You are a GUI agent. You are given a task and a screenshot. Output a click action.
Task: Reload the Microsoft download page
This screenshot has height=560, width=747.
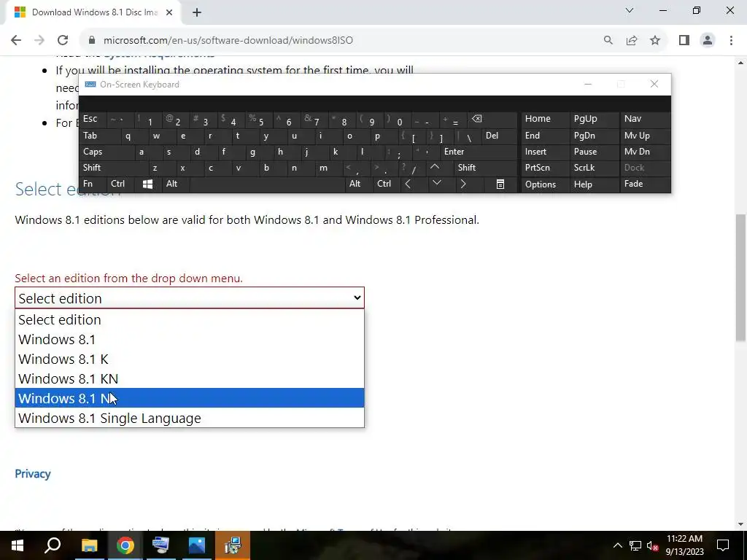(63, 41)
